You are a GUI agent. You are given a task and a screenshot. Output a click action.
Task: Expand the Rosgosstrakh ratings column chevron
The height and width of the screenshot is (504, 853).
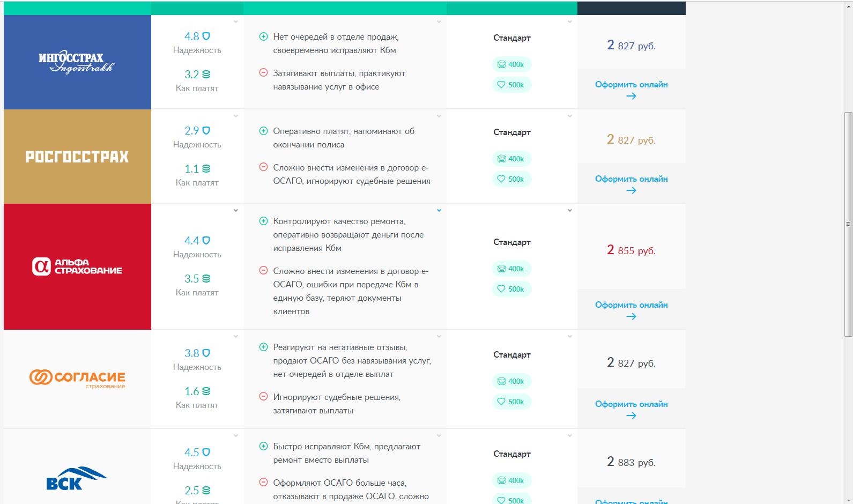pyautogui.click(x=236, y=116)
